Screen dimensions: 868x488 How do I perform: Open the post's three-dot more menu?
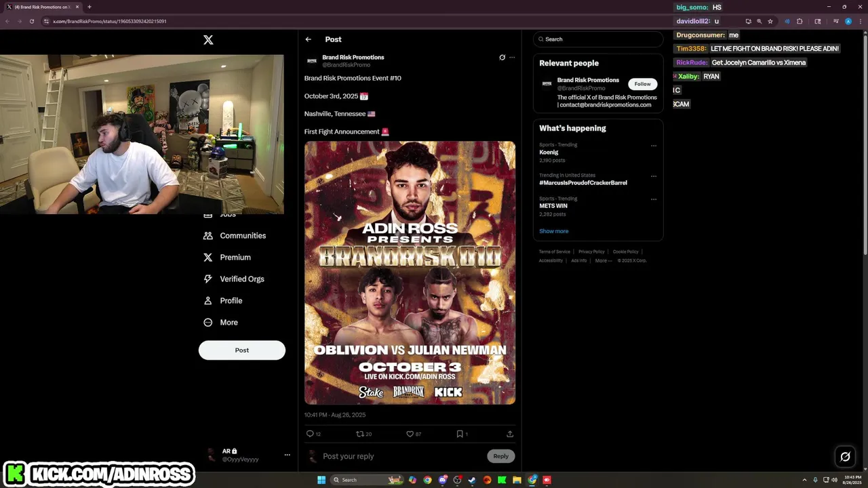coord(512,58)
